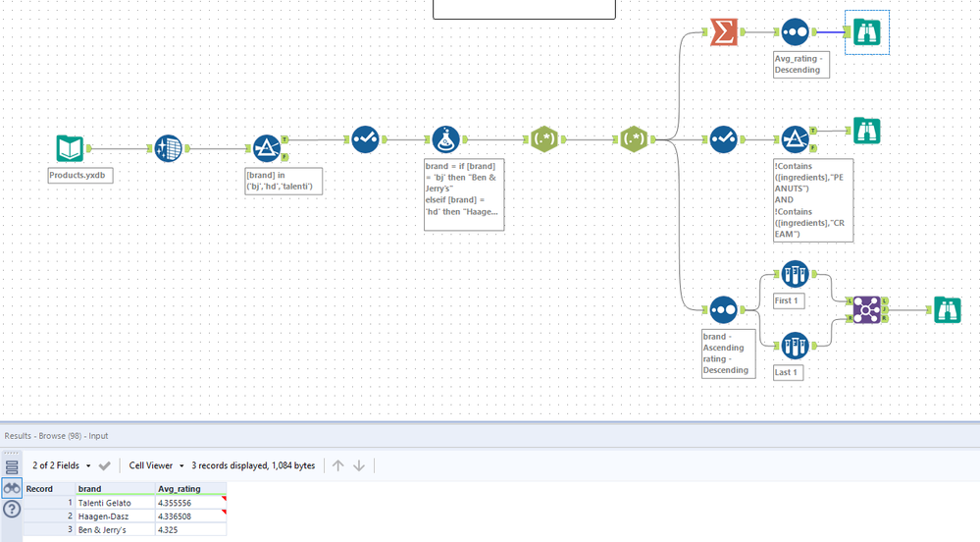Click the First 1 Sample tool
Screen dimensions: 980x542
pos(795,274)
